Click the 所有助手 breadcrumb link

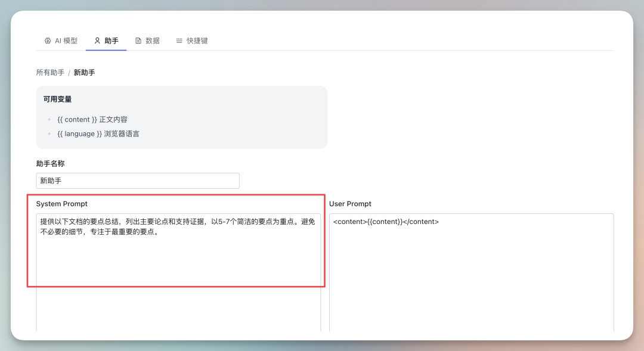point(49,72)
